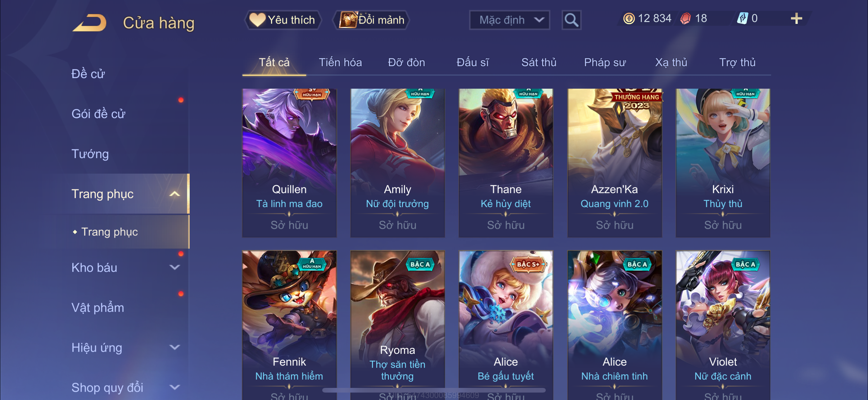Open the Gói đề cử menu
Screen dimensions: 868x400
[x=98, y=114]
